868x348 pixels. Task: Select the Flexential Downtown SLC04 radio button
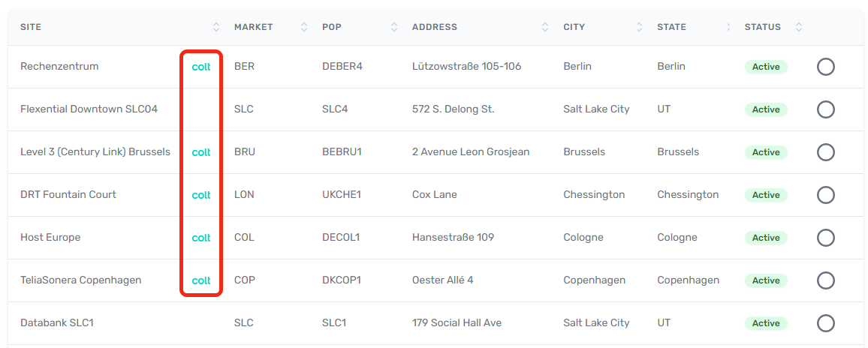coord(825,109)
